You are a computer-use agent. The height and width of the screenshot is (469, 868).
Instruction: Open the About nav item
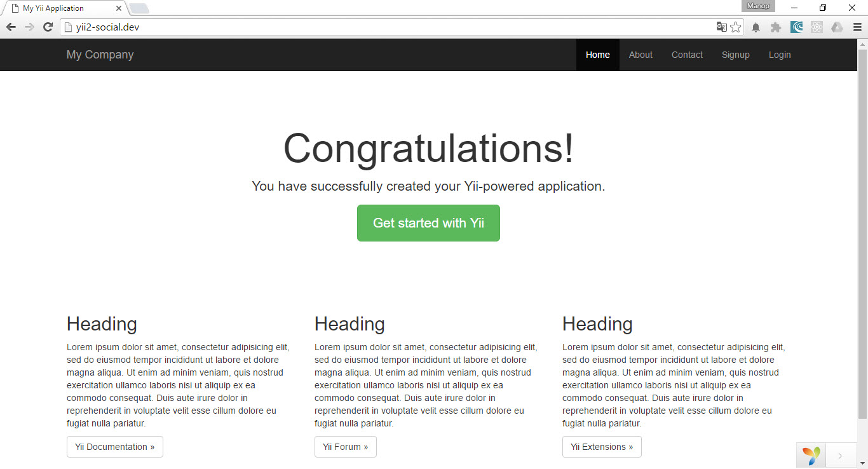click(x=641, y=55)
